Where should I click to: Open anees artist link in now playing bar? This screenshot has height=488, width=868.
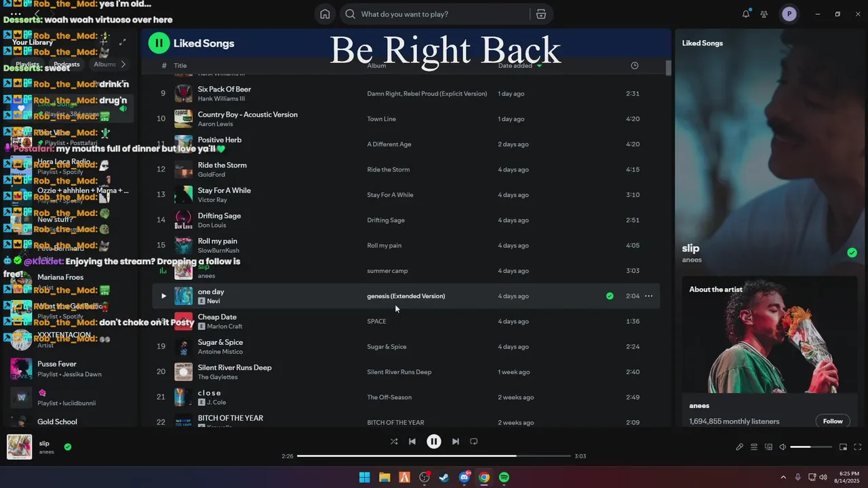click(47, 452)
